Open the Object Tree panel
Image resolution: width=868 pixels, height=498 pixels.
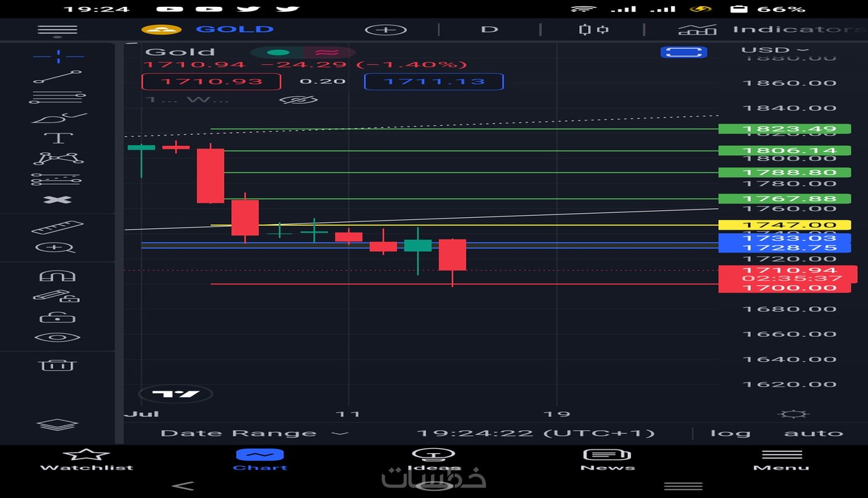(58, 425)
